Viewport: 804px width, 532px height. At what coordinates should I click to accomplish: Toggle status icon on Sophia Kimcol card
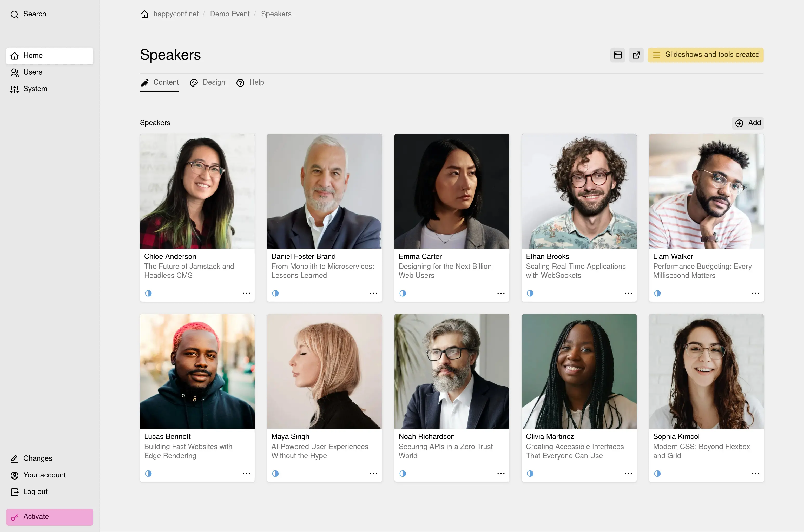657,473
